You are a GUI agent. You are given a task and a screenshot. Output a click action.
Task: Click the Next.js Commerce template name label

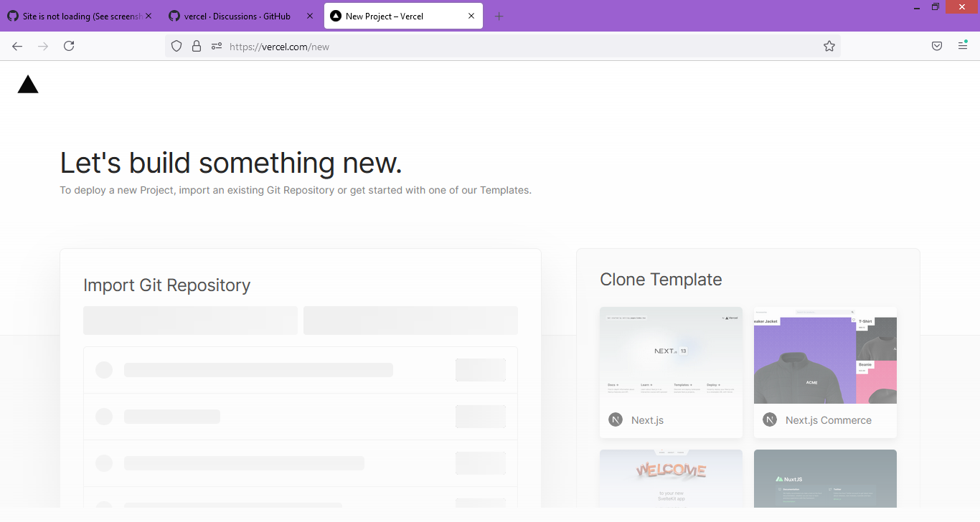click(829, 420)
